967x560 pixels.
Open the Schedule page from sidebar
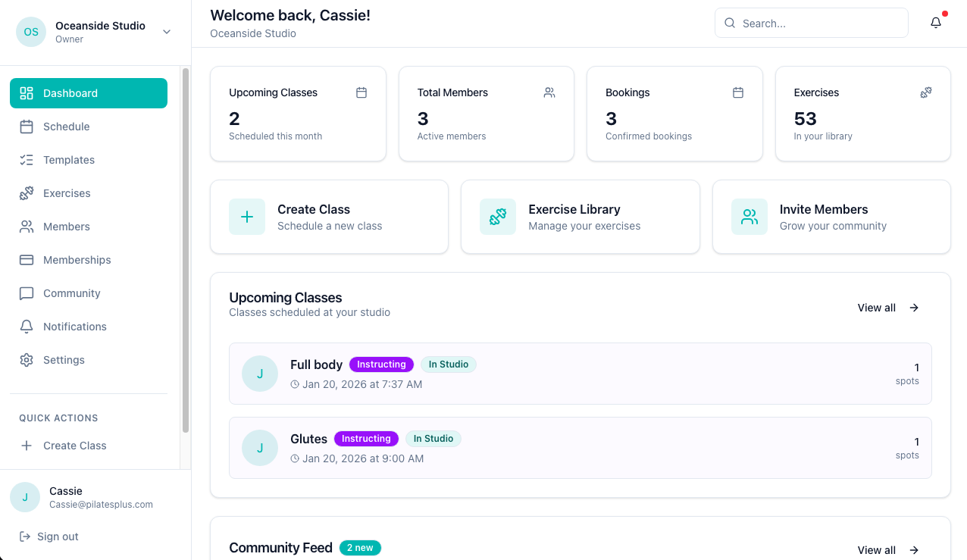coord(66,127)
